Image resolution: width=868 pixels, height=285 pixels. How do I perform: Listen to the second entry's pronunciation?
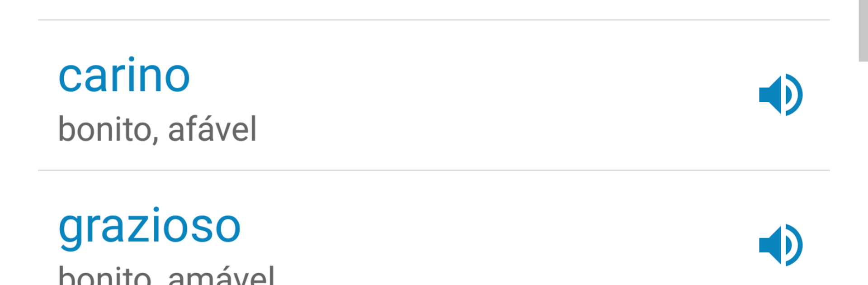click(x=780, y=245)
